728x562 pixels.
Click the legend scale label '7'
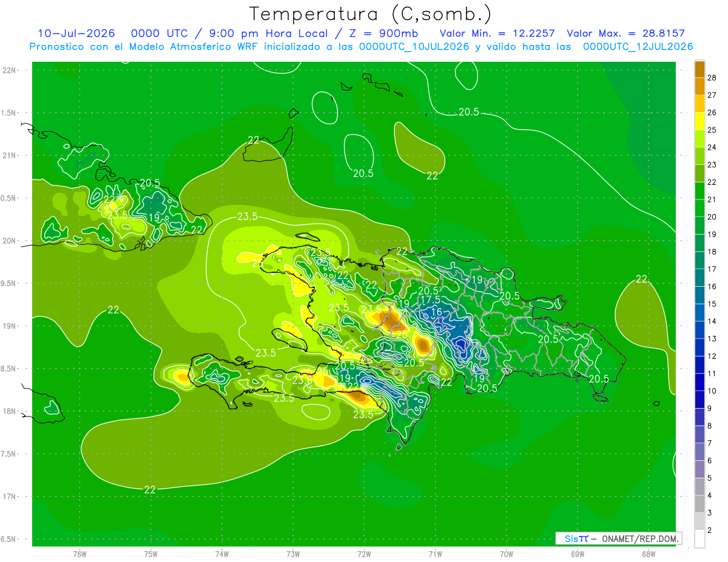[x=710, y=444]
